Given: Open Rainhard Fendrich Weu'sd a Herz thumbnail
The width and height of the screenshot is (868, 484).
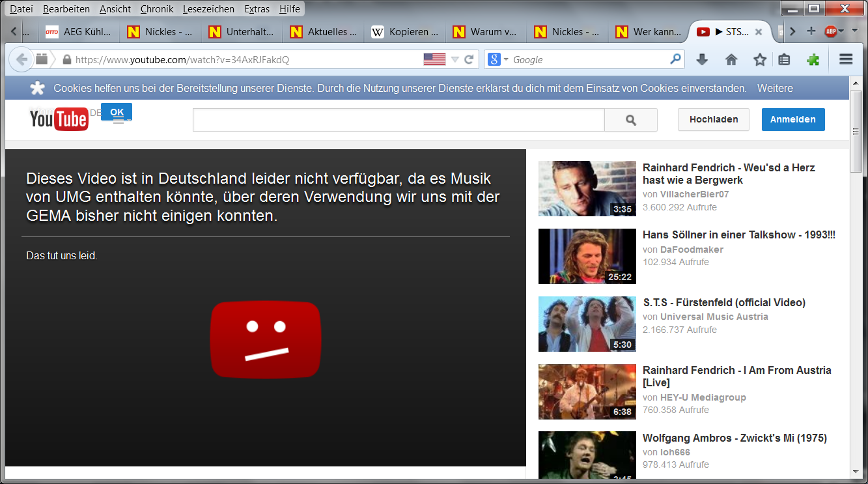Looking at the screenshot, I should [587, 188].
